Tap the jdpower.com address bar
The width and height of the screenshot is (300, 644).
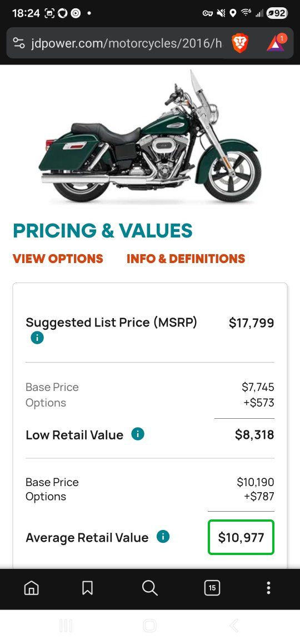pos(127,43)
